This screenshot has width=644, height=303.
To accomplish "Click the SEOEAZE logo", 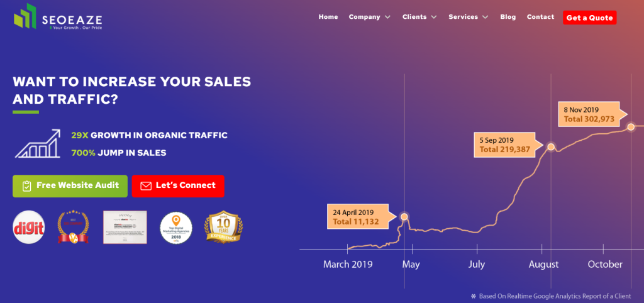I will (57, 17).
